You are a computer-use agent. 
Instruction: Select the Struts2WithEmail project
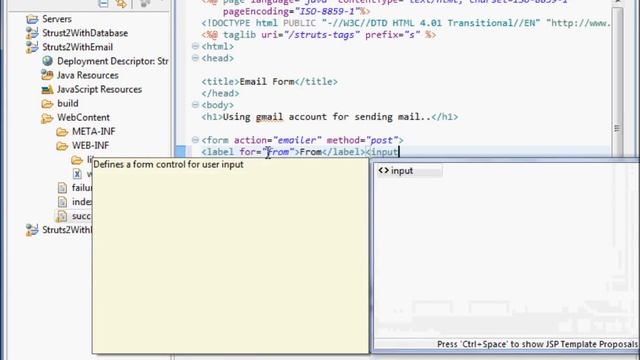pyautogui.click(x=78, y=47)
